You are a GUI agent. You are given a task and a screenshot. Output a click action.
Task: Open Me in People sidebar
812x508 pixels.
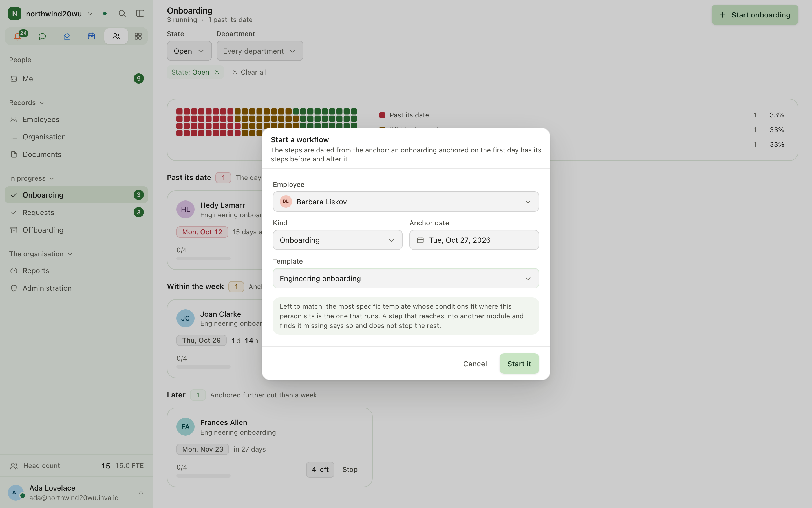[76, 79]
